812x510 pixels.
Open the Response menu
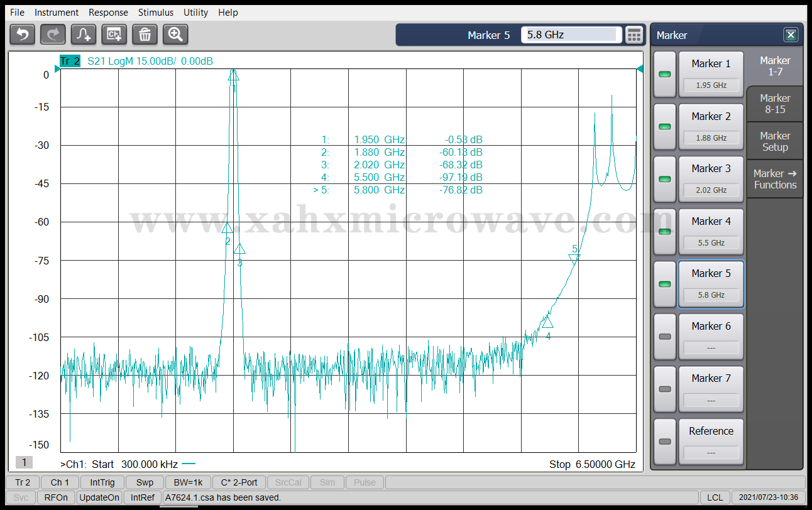[x=108, y=12]
